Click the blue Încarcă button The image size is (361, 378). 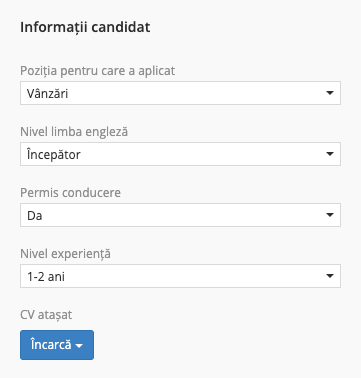(57, 345)
